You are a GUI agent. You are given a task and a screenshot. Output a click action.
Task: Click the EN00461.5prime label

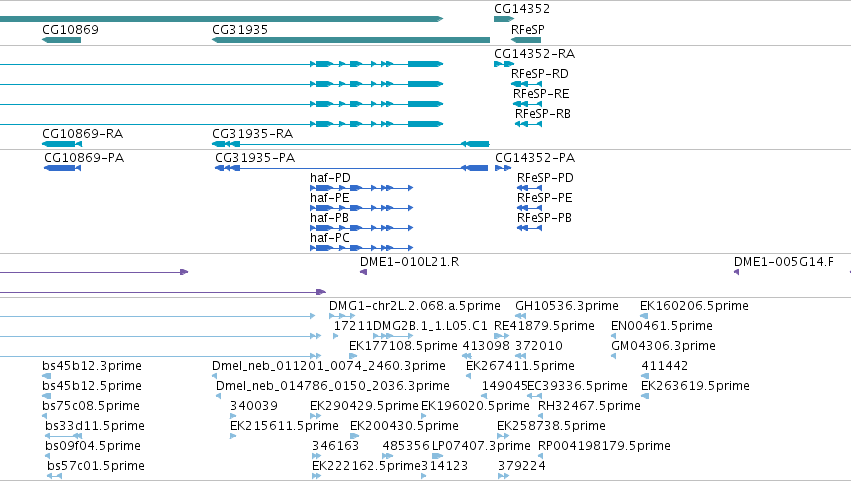tap(662, 326)
